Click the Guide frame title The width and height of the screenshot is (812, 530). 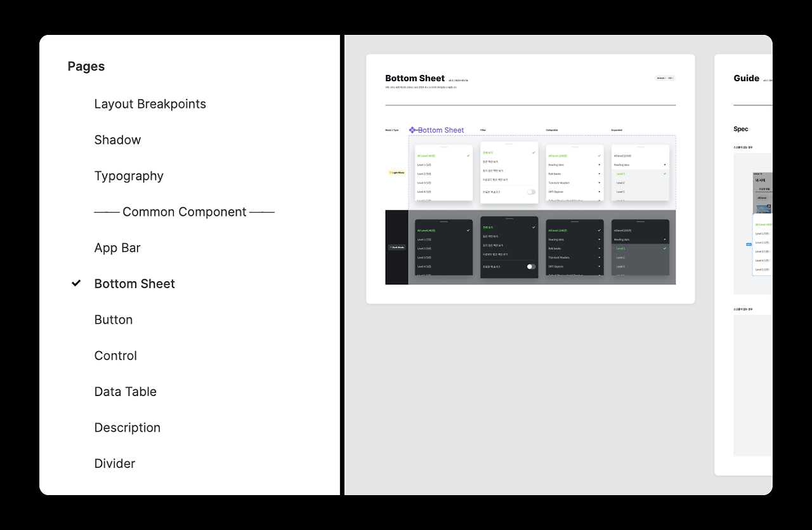coord(747,78)
